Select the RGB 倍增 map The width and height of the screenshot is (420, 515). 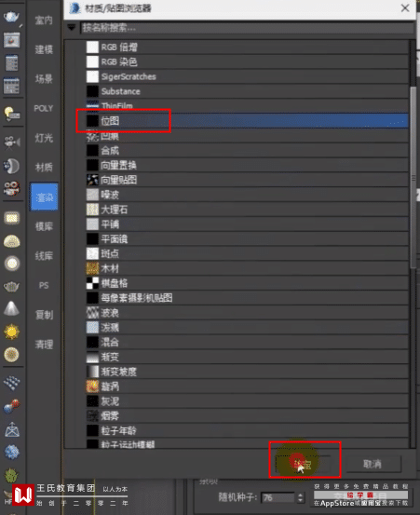click(x=247, y=47)
